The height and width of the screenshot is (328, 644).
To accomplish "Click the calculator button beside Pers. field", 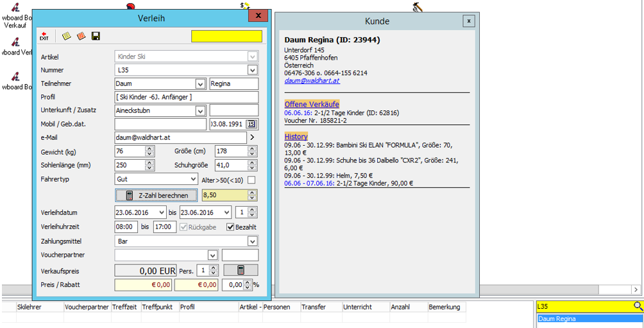I will pyautogui.click(x=241, y=270).
